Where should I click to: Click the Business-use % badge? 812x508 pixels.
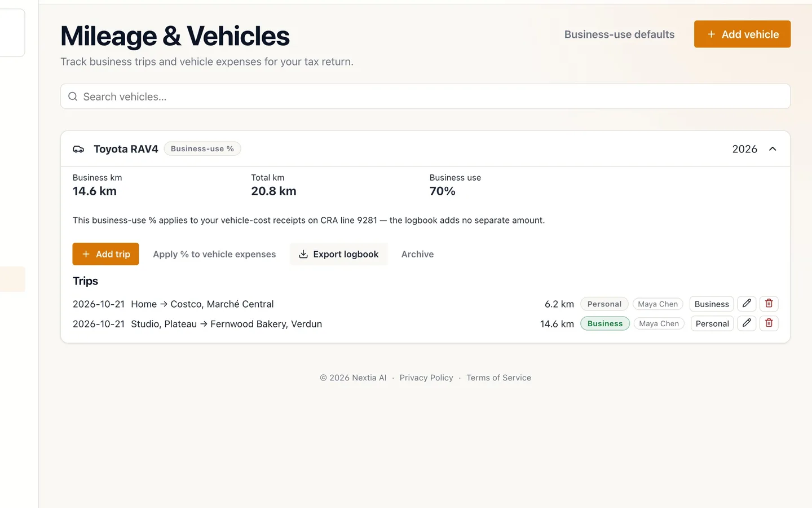[202, 148]
